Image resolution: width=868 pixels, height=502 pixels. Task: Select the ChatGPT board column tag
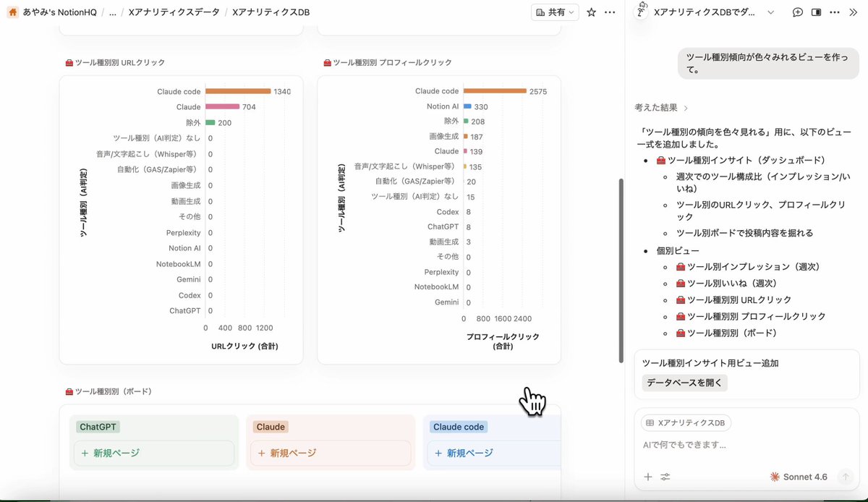98,427
